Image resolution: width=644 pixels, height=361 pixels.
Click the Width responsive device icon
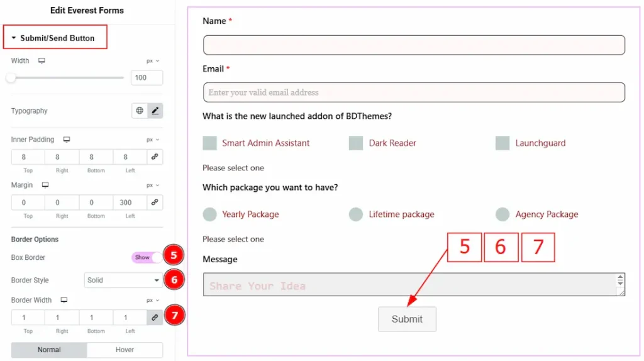click(42, 61)
